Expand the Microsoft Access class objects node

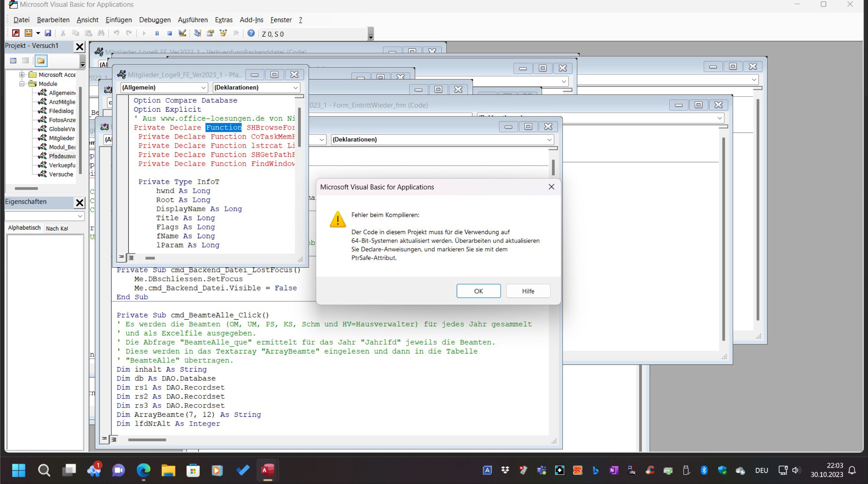(x=22, y=75)
